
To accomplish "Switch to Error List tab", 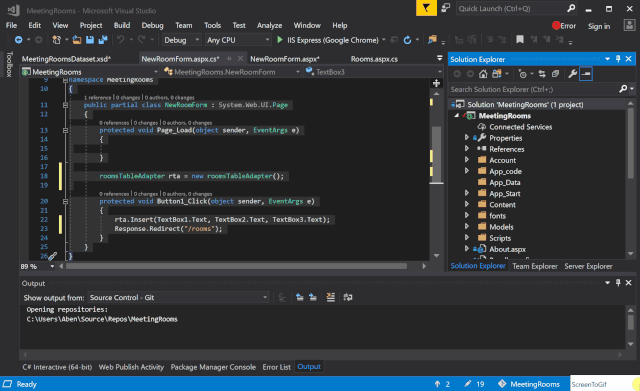I will click(x=276, y=367).
